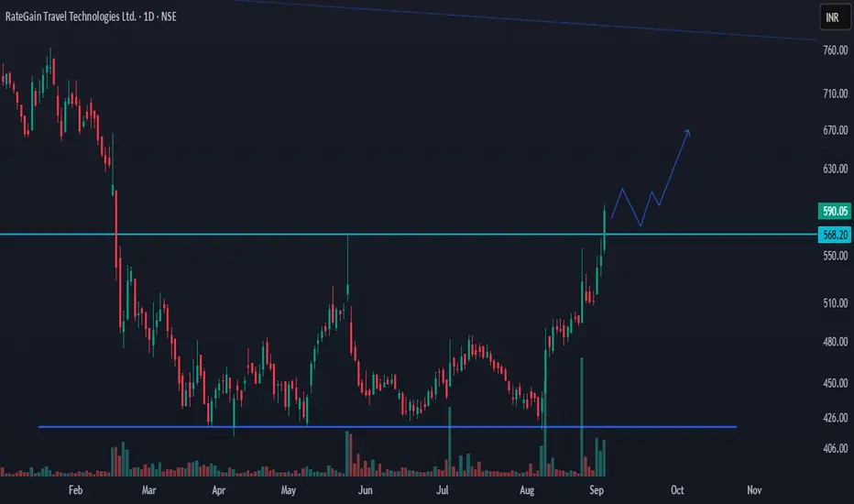854x504 pixels.
Task: Select the cyan horizontal resistance line
Action: 409,235
